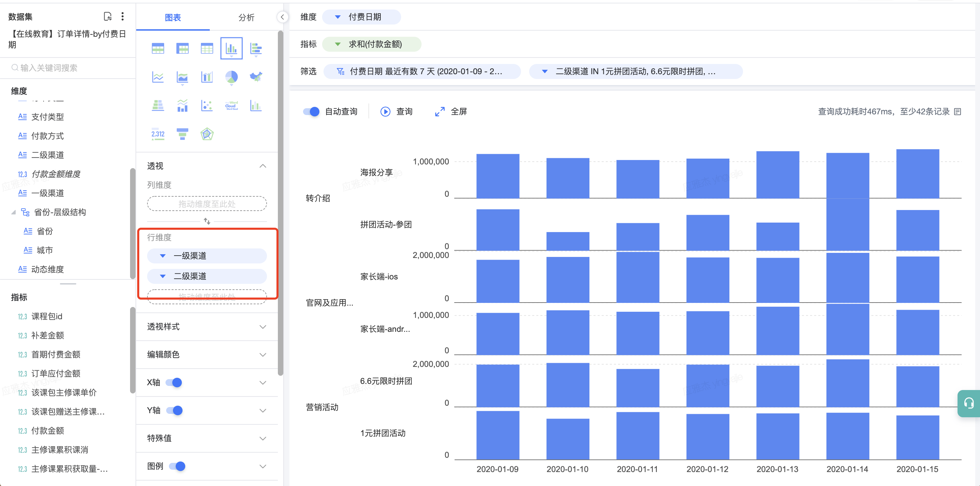Open the 二级渠道 IN filter dropdown

click(544, 71)
